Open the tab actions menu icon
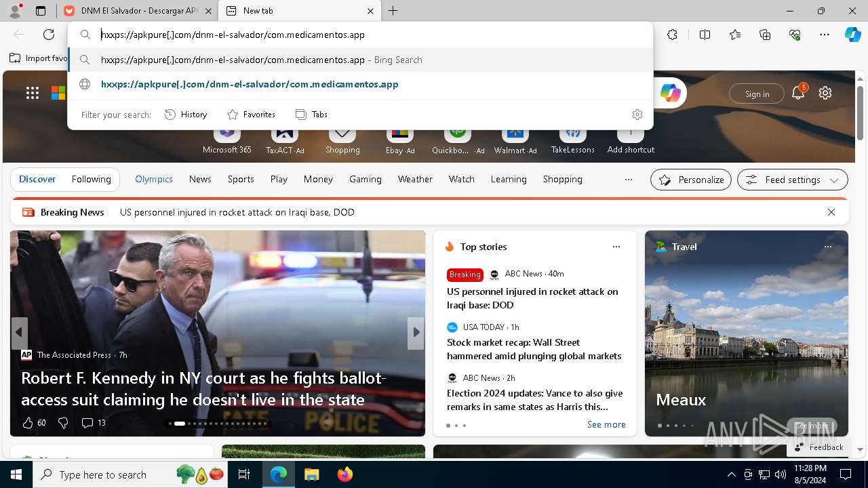The height and width of the screenshot is (488, 868). click(41, 11)
